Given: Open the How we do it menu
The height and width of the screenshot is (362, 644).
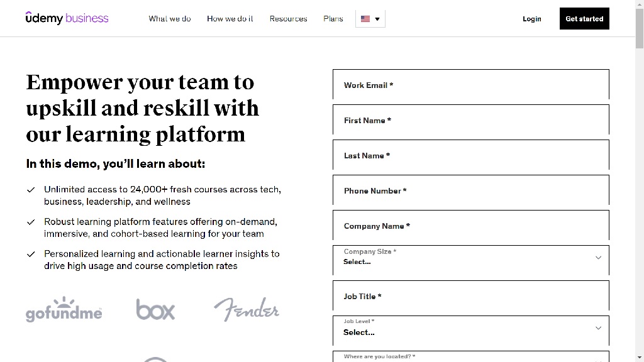Looking at the screenshot, I should (230, 19).
